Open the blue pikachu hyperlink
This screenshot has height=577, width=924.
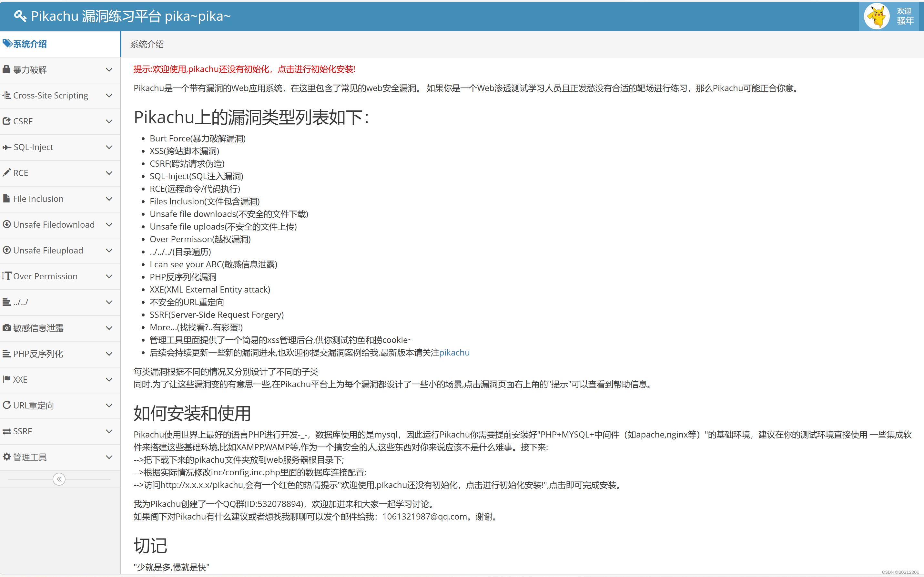click(454, 353)
